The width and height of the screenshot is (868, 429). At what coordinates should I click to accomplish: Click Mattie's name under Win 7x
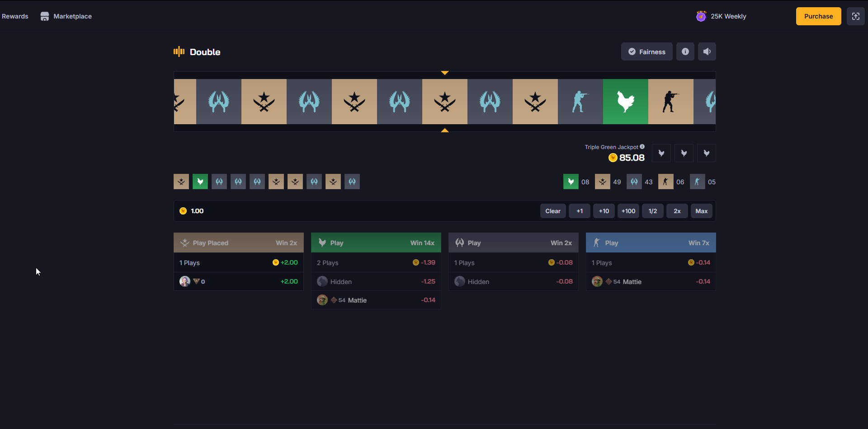(632, 282)
